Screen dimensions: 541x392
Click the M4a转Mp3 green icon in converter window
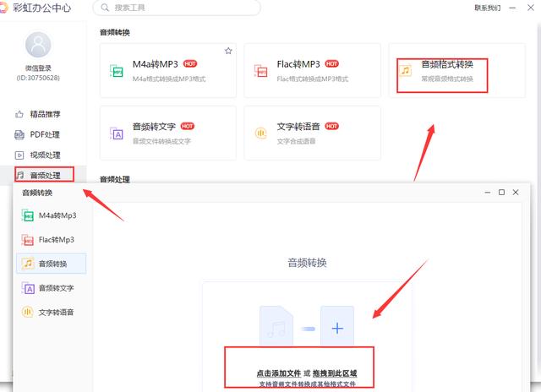[x=28, y=215]
